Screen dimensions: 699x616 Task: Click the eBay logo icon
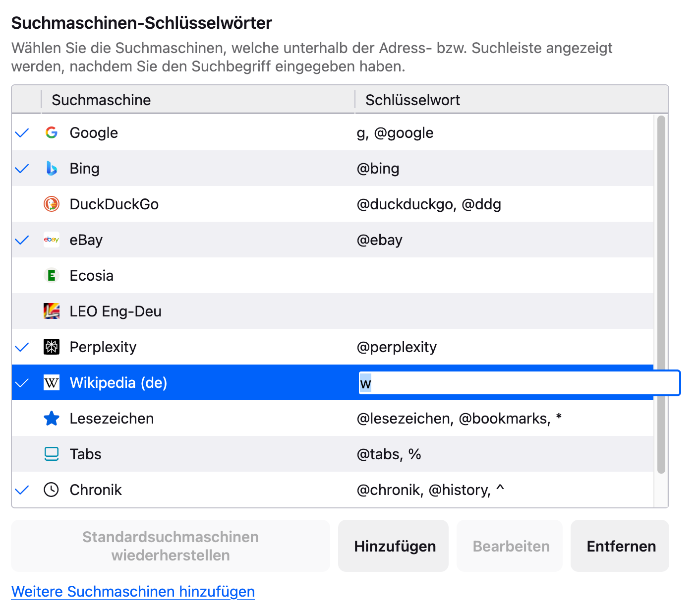coord(52,240)
